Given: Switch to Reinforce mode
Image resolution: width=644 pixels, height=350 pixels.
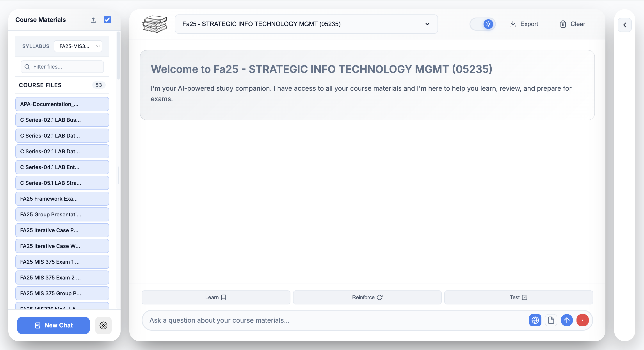Looking at the screenshot, I should (367, 297).
